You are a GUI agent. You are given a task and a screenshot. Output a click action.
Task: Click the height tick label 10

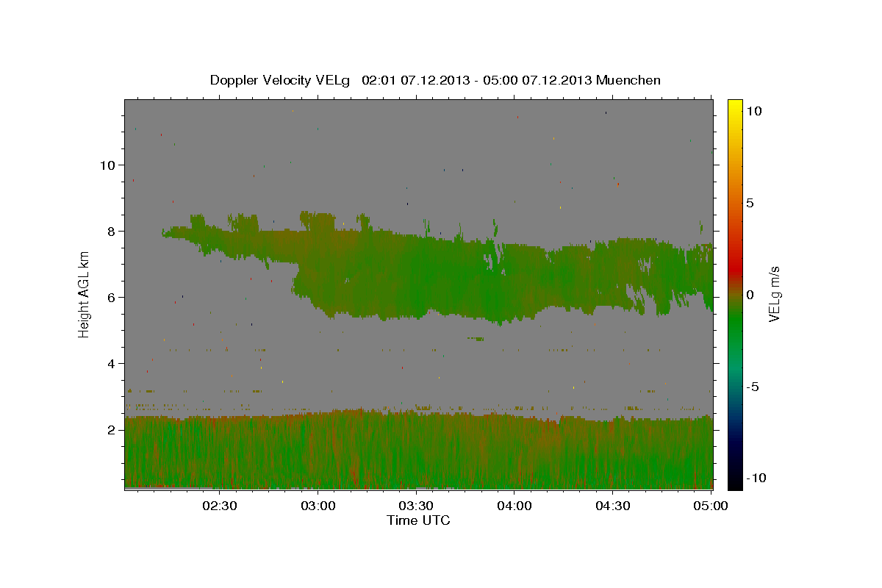[x=109, y=165]
